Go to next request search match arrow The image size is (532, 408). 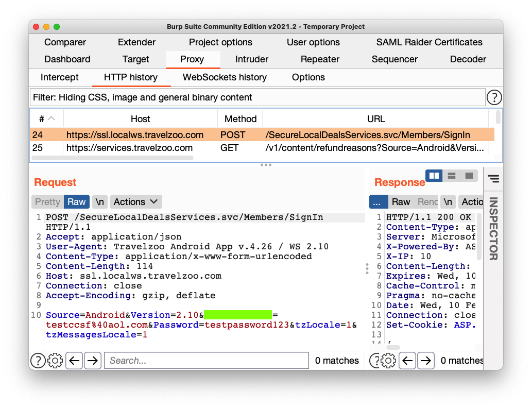[x=92, y=361]
